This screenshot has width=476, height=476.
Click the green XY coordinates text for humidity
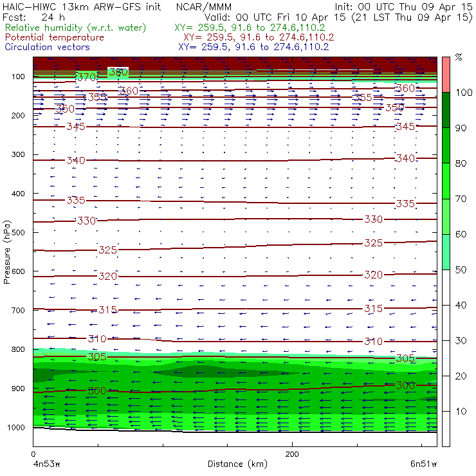pyautogui.click(x=250, y=28)
